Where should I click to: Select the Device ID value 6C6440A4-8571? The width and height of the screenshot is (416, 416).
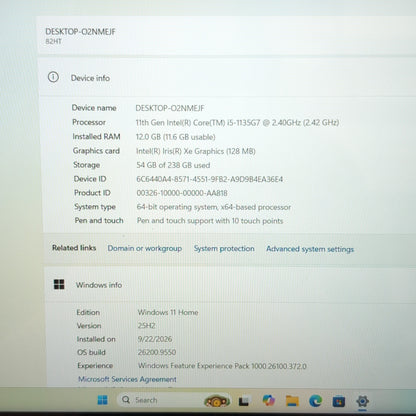click(x=210, y=179)
